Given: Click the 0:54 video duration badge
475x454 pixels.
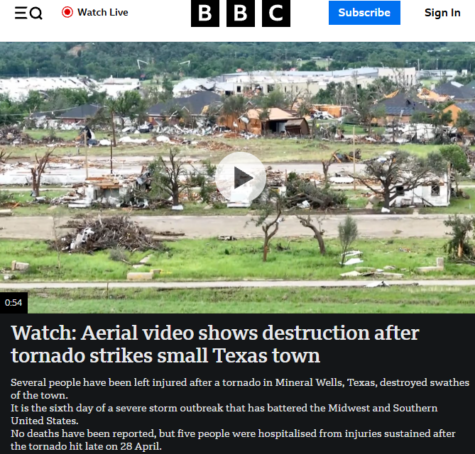Looking at the screenshot, I should pos(14,303).
